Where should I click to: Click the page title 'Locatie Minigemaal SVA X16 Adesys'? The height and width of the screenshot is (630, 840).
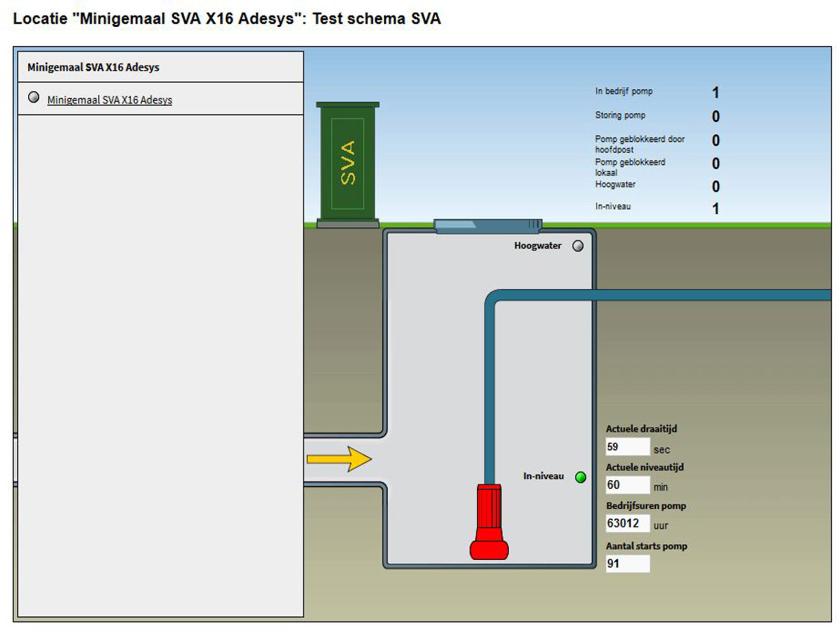pos(226,18)
